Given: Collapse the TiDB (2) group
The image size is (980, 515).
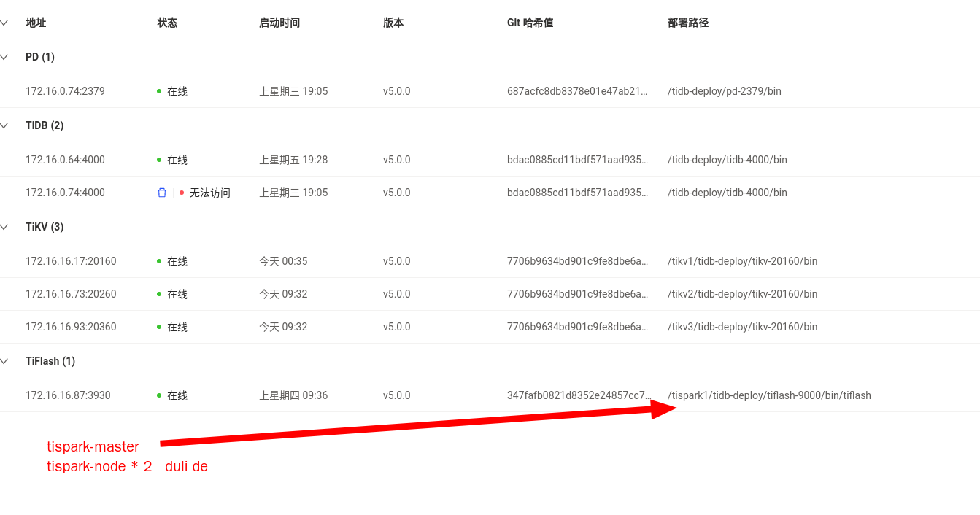Looking at the screenshot, I should click(4, 125).
